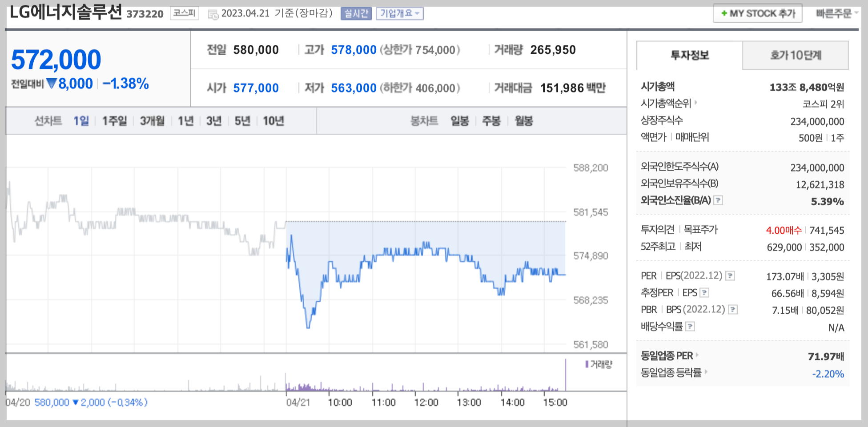
Task: Click 173.07배 PER value
Action: tap(785, 276)
